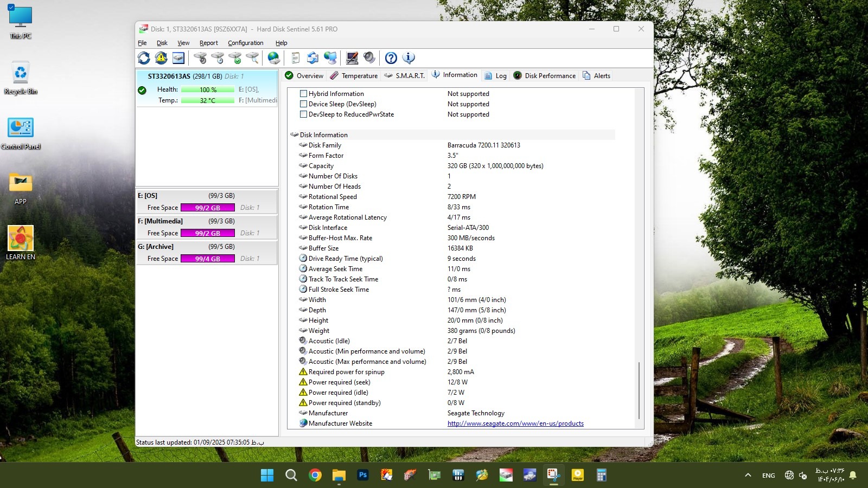This screenshot has height=488, width=868.
Task: Switch to the Temperature tab
Action: 354,75
